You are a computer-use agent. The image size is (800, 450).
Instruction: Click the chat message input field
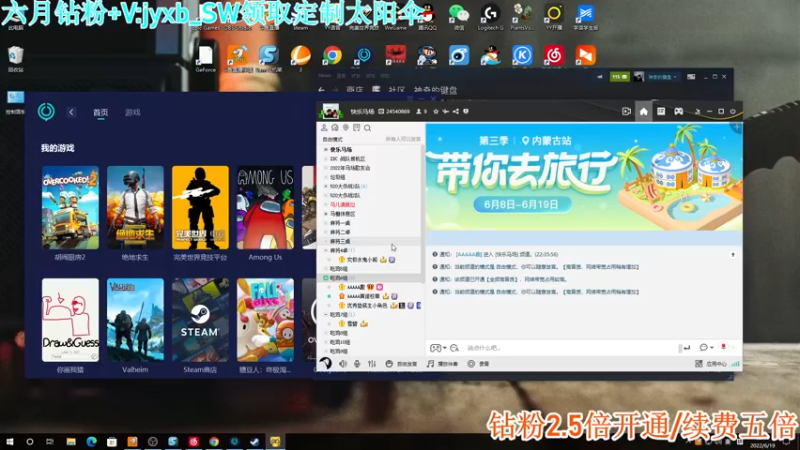(570, 348)
